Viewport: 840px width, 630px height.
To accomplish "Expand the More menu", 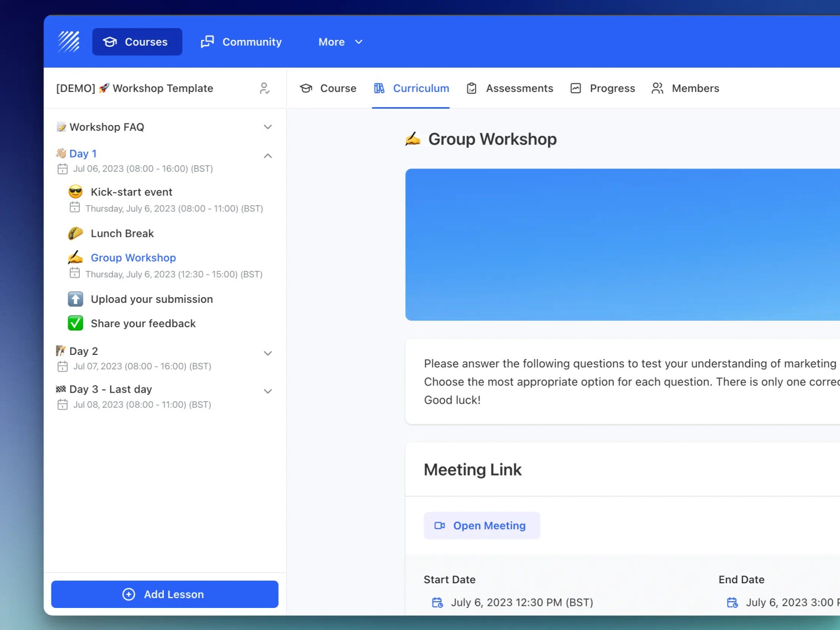I will (340, 41).
